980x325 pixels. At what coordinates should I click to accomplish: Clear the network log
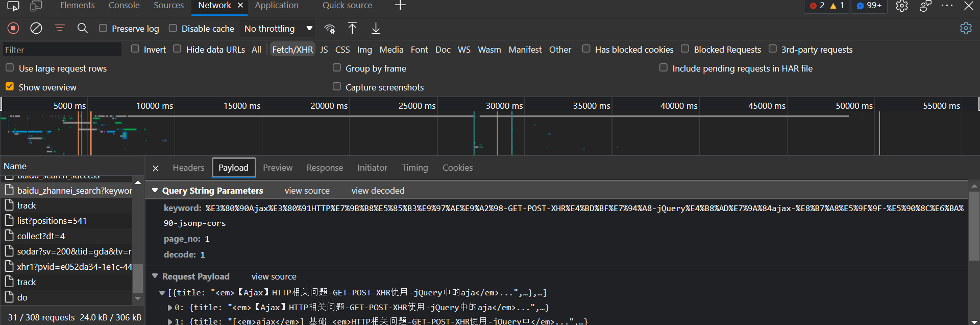[36, 28]
